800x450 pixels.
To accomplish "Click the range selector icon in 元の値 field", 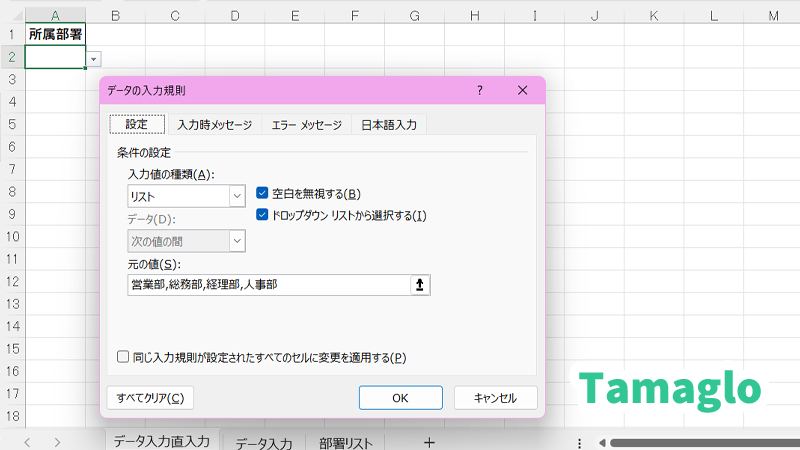I will (x=420, y=285).
